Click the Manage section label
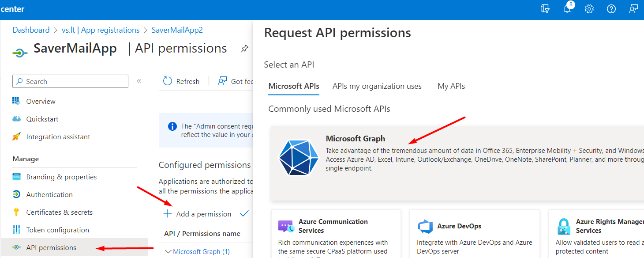 (26, 159)
